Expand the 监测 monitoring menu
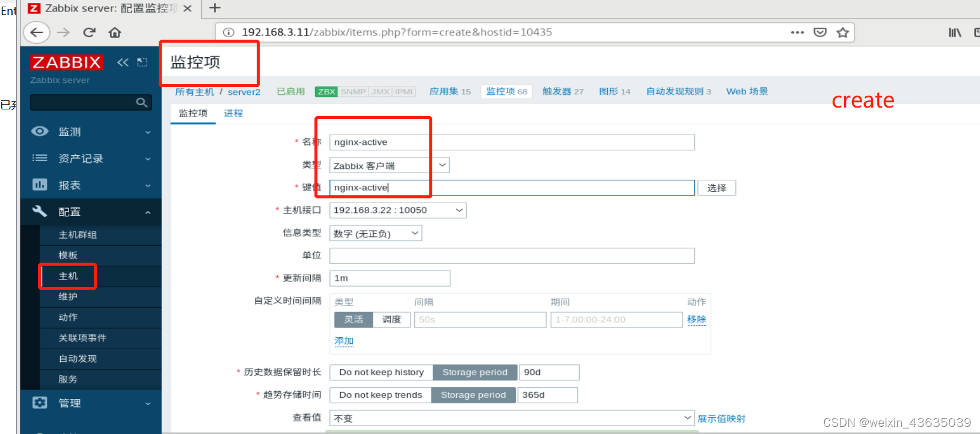 tap(91, 132)
